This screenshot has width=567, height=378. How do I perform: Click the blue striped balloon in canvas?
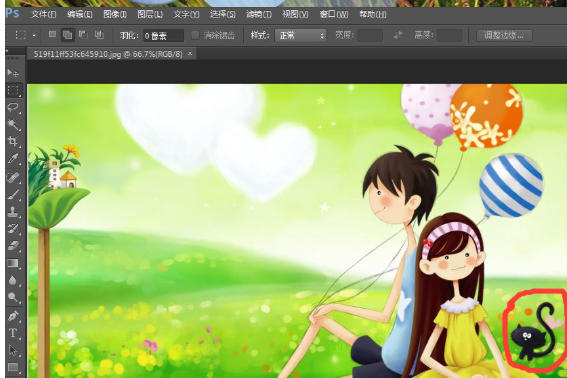tap(511, 186)
